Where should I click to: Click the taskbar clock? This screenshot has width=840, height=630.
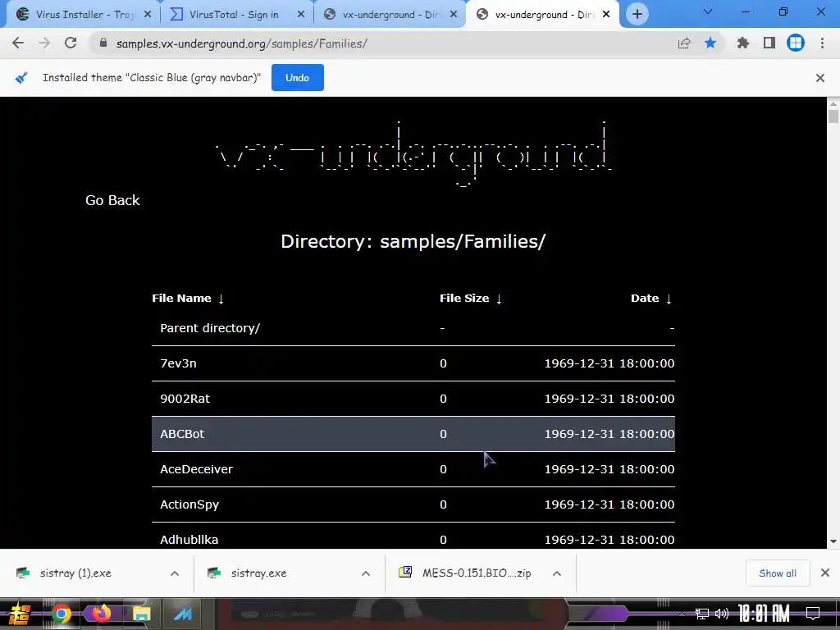(764, 614)
